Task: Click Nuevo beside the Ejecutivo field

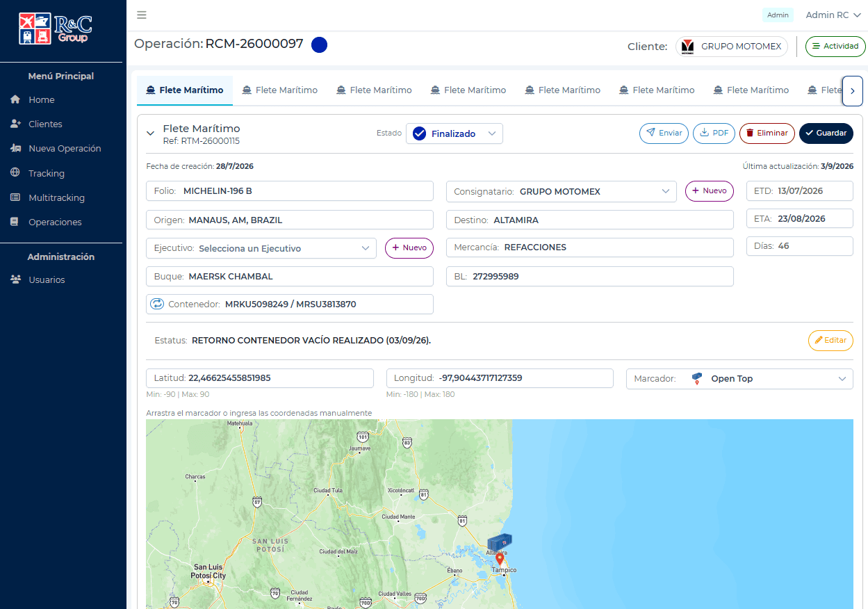Action: 409,248
